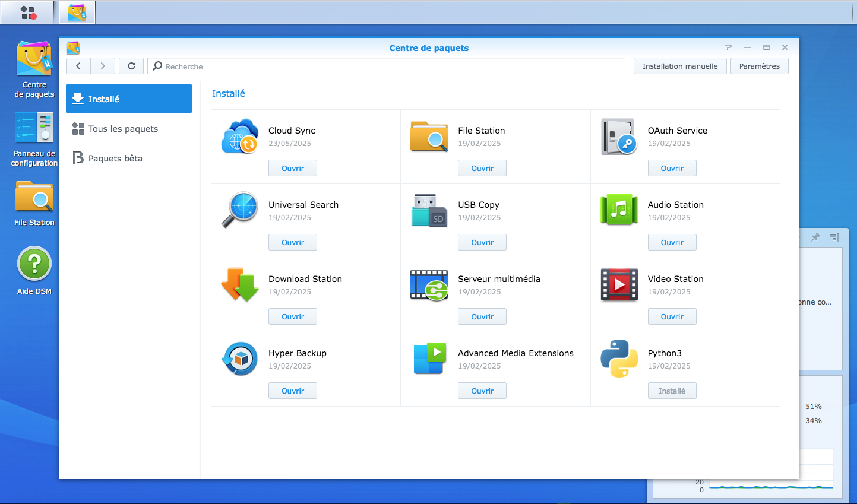The image size is (857, 504).
Task: Click the Cloud Sync package name
Action: tap(292, 131)
